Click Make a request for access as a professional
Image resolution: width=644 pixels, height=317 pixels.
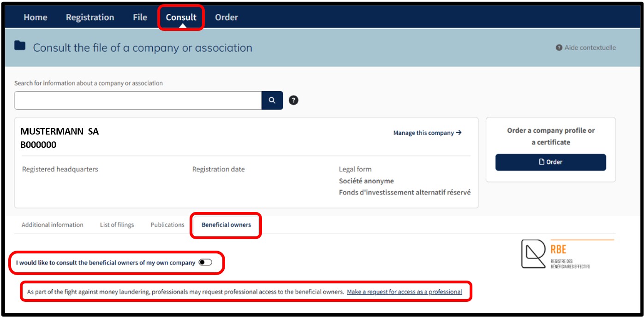tap(405, 292)
